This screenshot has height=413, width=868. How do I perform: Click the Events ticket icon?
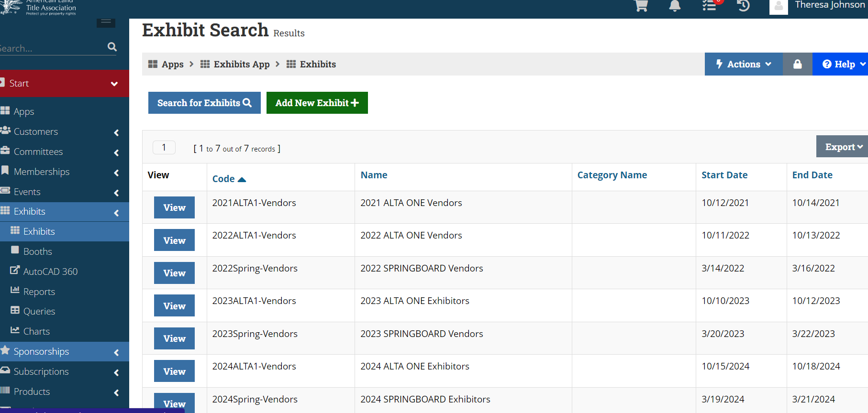click(5, 191)
